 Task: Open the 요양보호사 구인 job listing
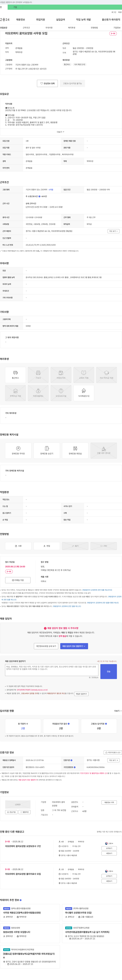click(23, 846)
